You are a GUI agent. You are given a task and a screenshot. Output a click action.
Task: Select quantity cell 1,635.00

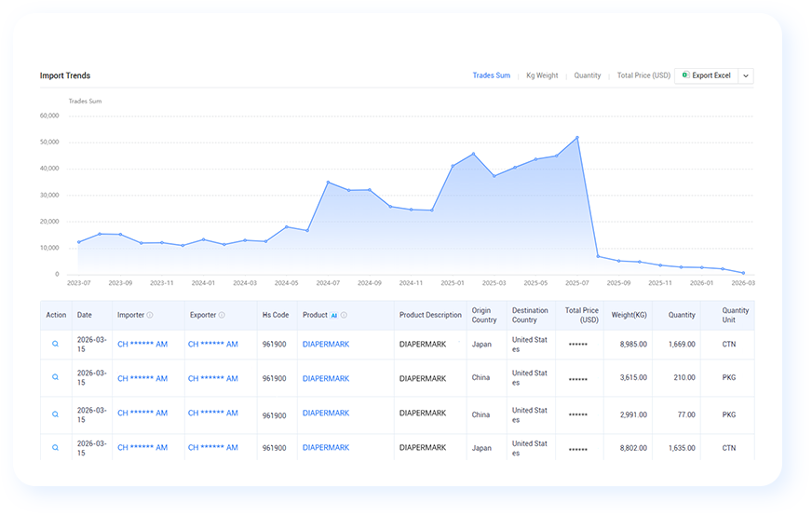[x=682, y=448]
